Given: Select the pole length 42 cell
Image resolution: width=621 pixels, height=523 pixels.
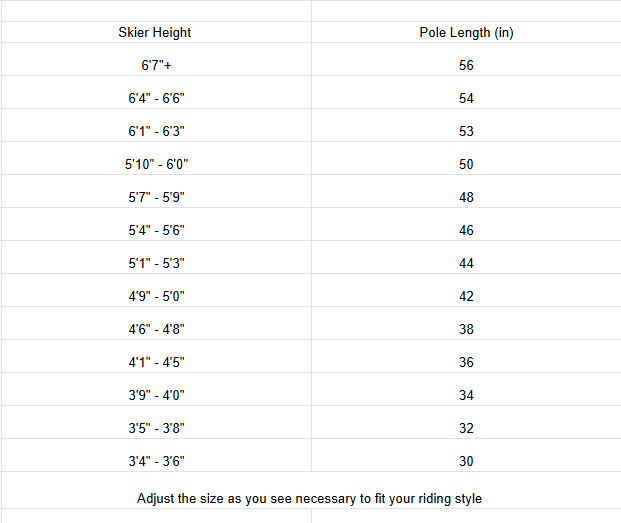Looking at the screenshot, I should [x=466, y=296].
